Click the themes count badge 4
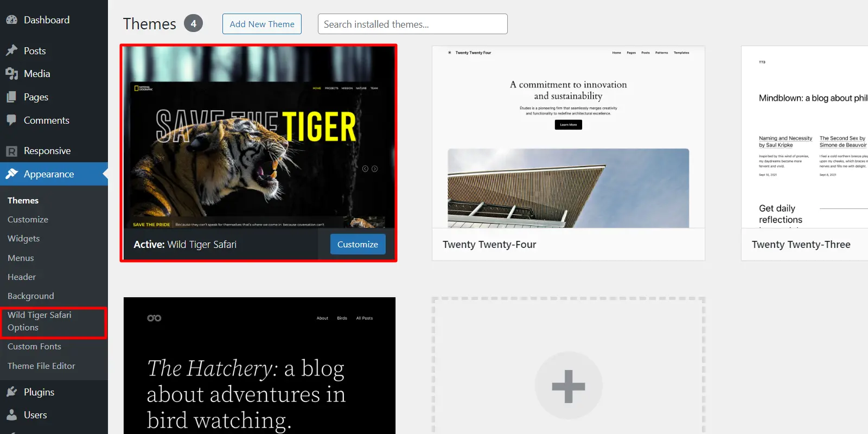The width and height of the screenshot is (868, 434). click(193, 23)
